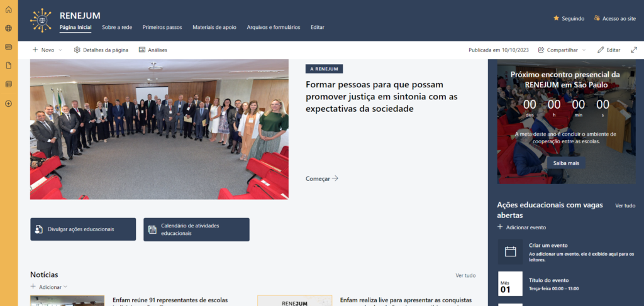Click the RENEJUM site logo
The width and height of the screenshot is (644, 306).
pos(41,21)
